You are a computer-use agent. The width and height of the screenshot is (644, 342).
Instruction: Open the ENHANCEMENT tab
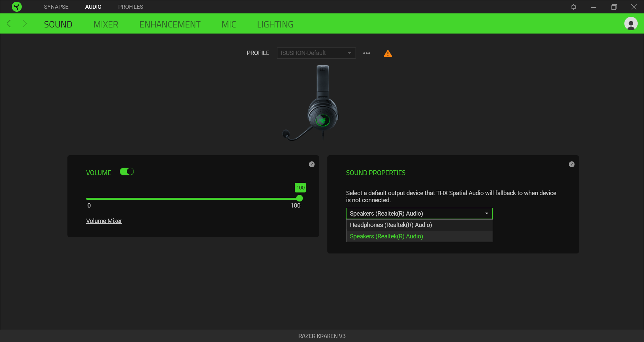coord(170,24)
